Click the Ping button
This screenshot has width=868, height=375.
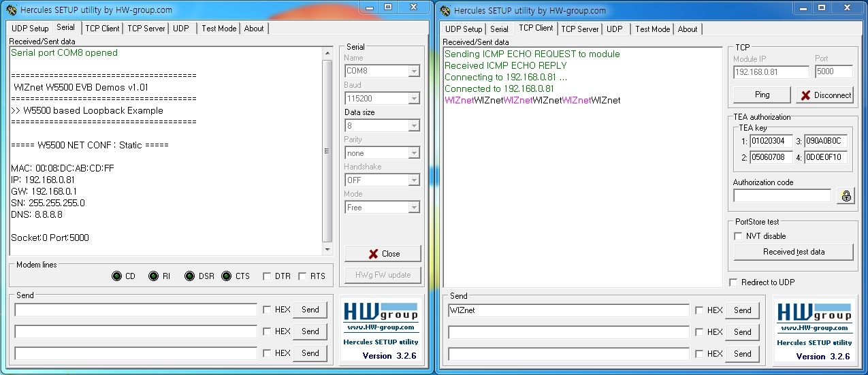coord(762,95)
